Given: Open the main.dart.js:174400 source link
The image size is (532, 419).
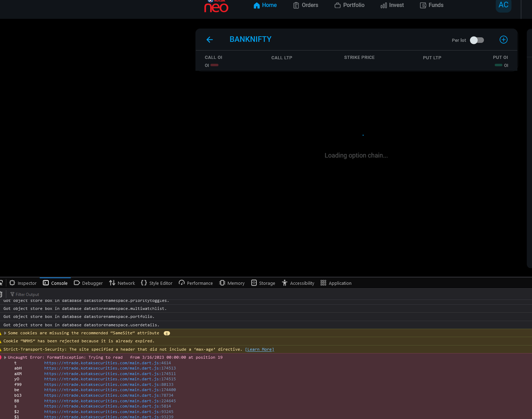Looking at the screenshot, I should (110, 390).
